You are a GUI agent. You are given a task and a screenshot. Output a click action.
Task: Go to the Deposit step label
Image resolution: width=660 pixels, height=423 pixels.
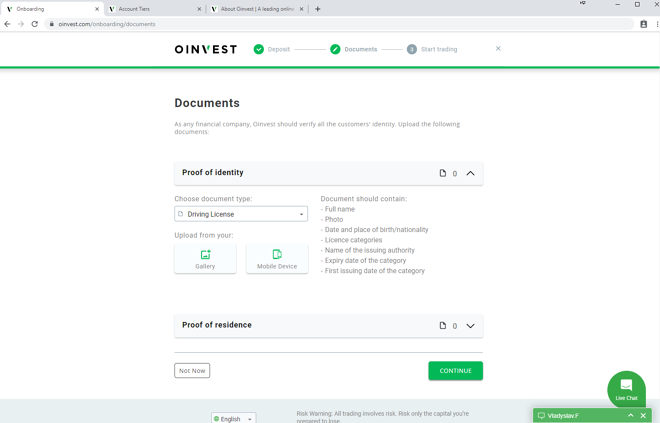[x=279, y=49]
